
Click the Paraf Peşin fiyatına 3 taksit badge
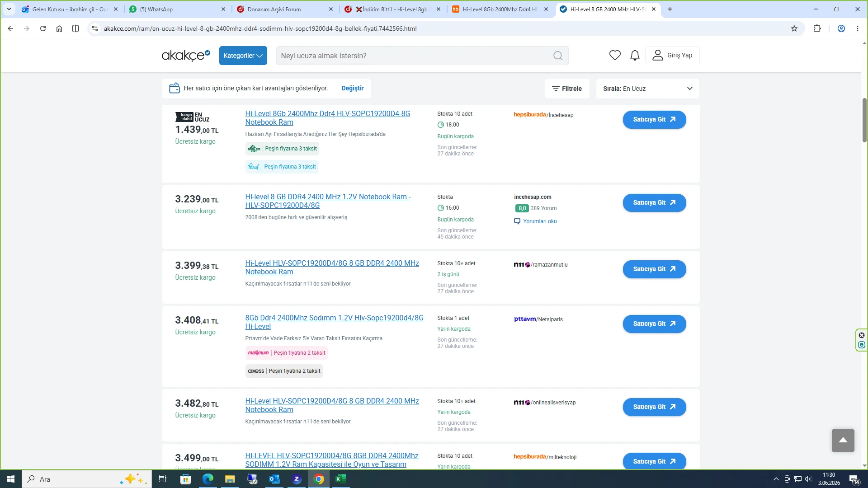282,167
